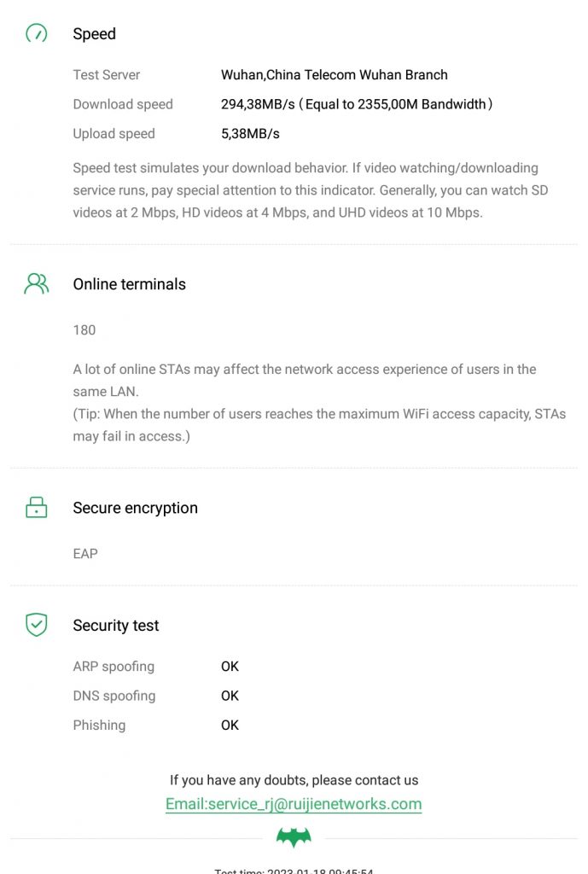The height and width of the screenshot is (874, 588).
Task: Click the EAP encryption type text
Action: 85,554
